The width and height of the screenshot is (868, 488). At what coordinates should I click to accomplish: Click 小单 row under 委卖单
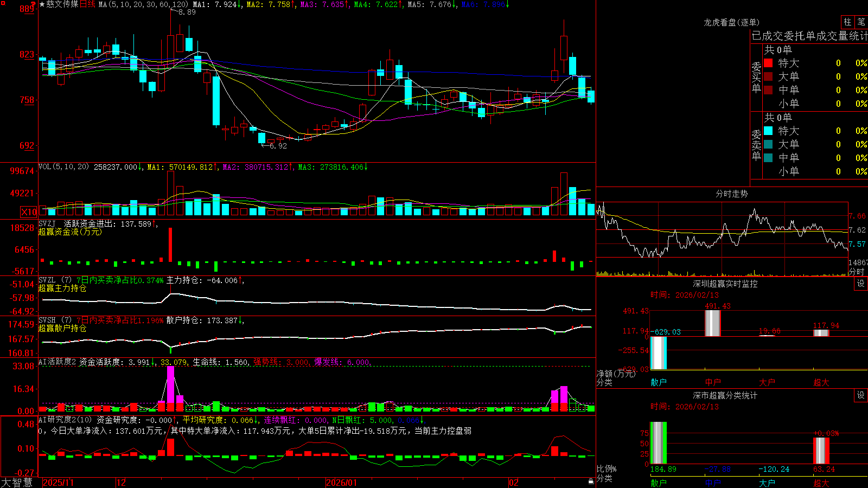point(815,171)
